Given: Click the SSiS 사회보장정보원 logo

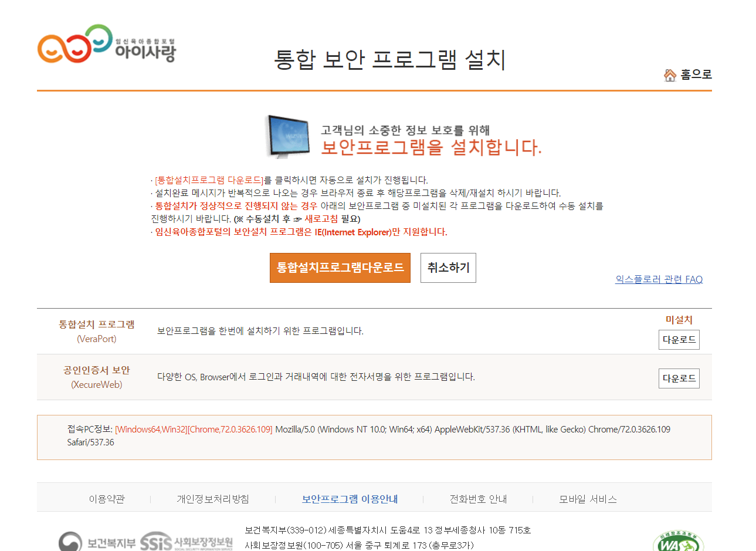Looking at the screenshot, I should (186, 542).
